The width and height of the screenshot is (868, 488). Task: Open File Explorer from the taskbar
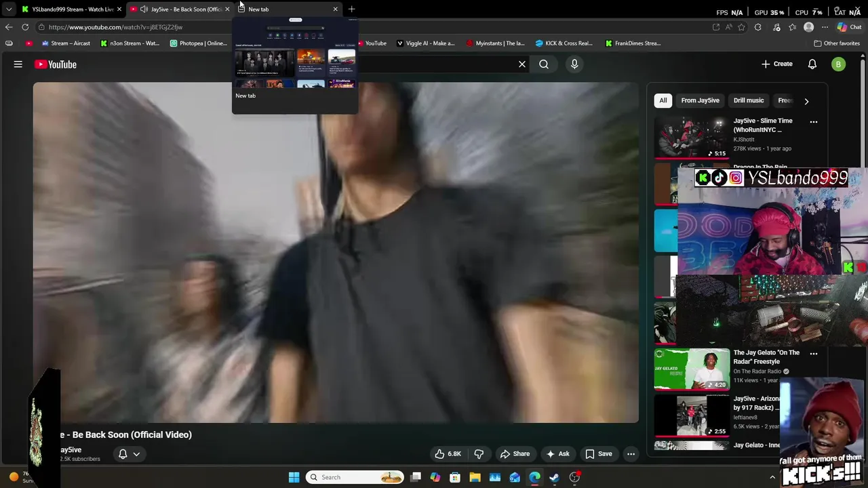475,477
